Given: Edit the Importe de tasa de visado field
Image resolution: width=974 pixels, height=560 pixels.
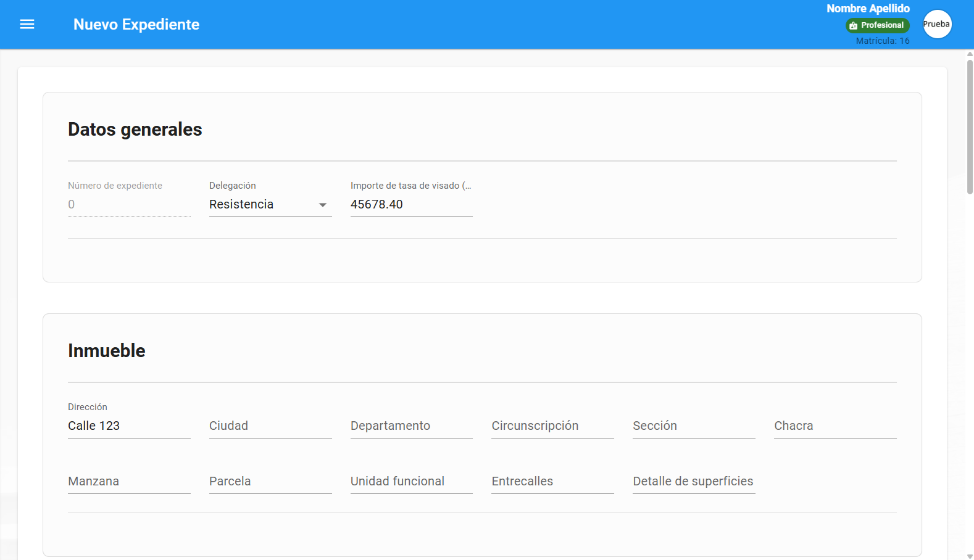Looking at the screenshot, I should coord(411,205).
